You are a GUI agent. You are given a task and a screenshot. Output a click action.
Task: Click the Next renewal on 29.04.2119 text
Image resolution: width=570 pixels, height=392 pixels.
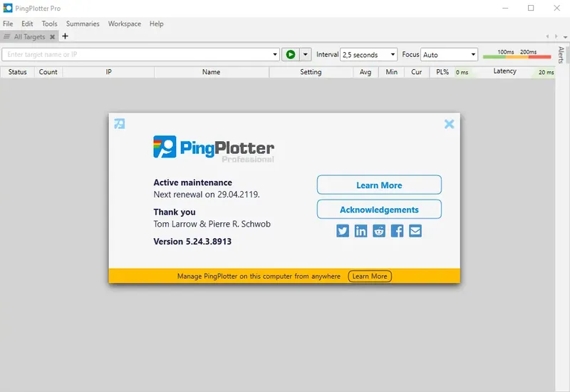pyautogui.click(x=207, y=194)
